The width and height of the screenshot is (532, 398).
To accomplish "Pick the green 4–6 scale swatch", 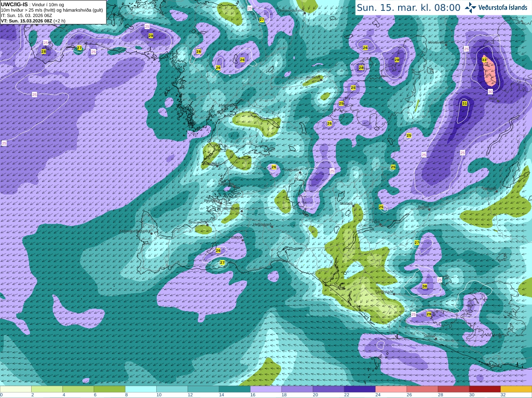I will click(78, 389).
